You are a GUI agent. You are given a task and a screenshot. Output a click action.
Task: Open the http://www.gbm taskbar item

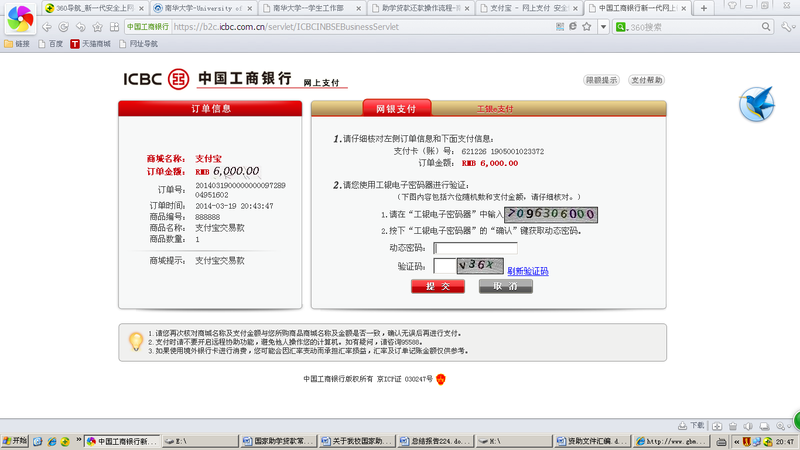671,441
